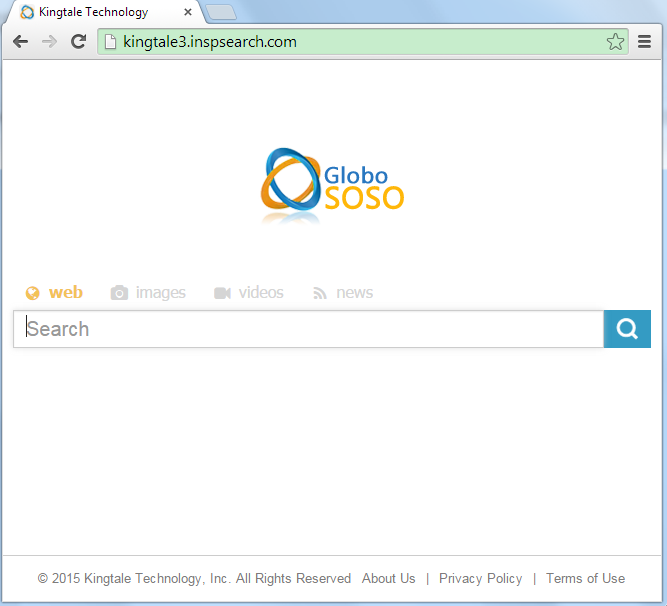Click the globe icon beside web
This screenshot has width=667, height=606.
(32, 293)
